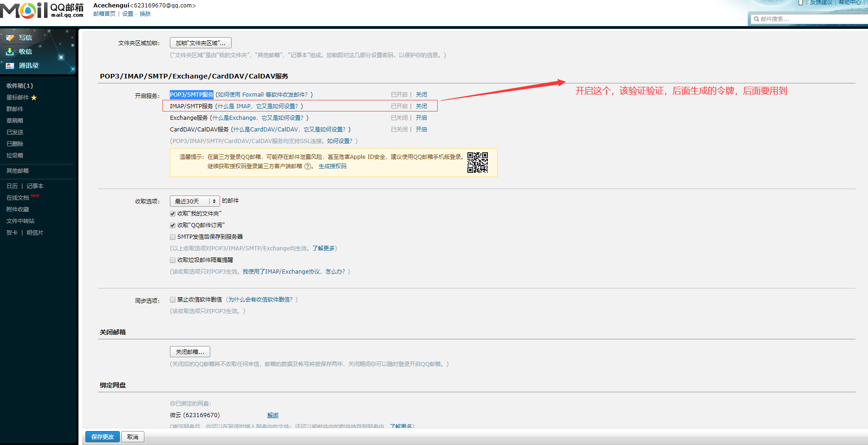Click 帮助中心 link at top right

coord(850,2)
